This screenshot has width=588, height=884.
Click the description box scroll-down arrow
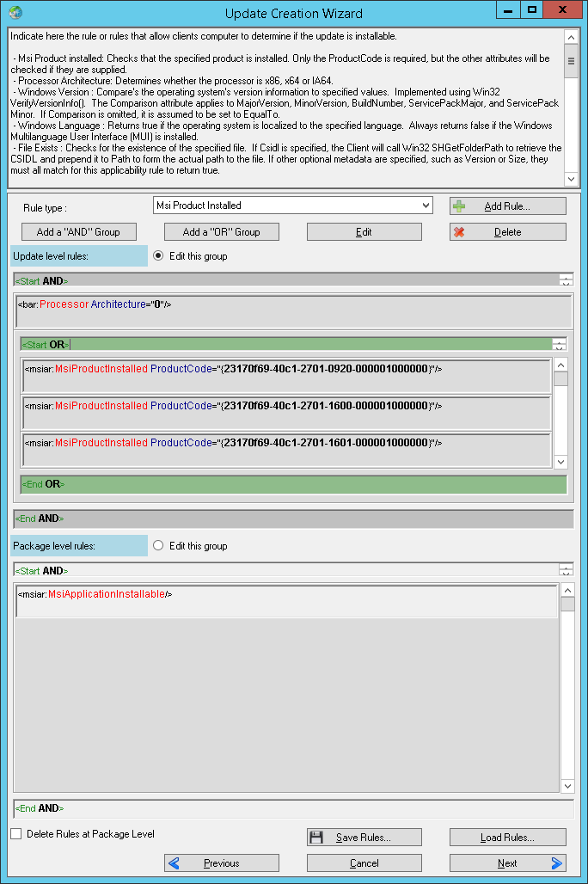point(571,179)
